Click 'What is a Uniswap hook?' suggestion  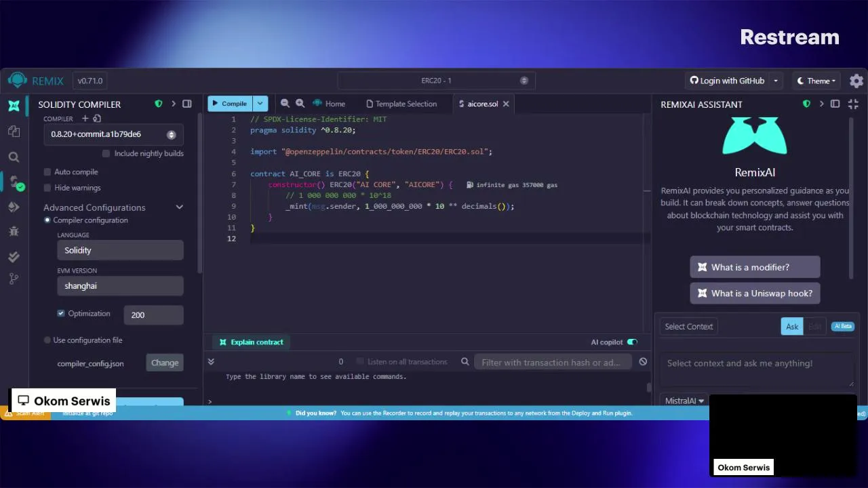755,293
